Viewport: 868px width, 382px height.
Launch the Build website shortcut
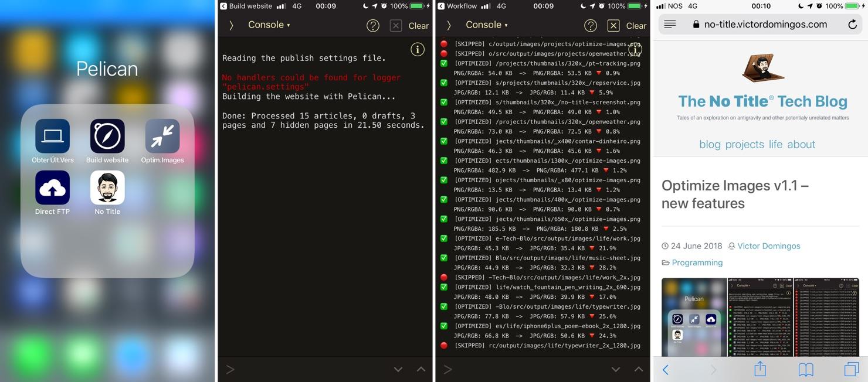click(x=107, y=136)
